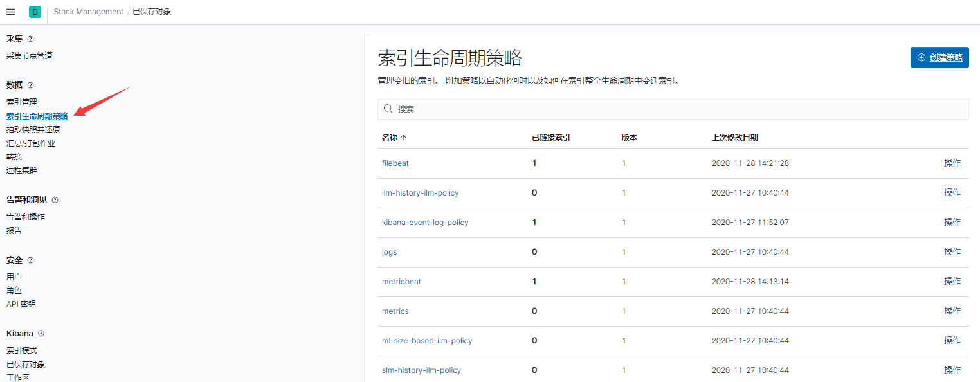Click the help icon next to 采集
This screenshot has height=382, width=980.
31,39
